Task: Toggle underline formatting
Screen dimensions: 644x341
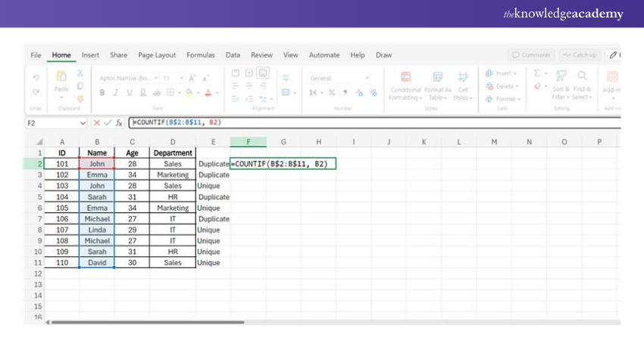Action: 127,92
